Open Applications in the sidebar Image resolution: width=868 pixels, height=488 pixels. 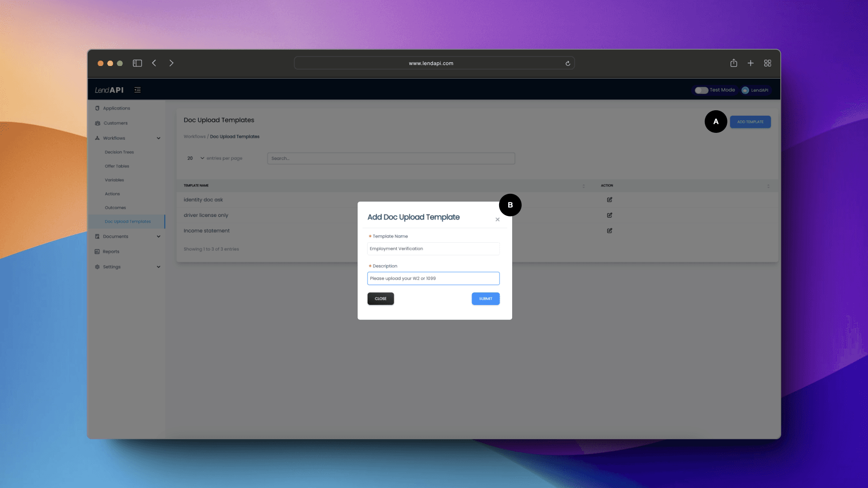click(x=116, y=108)
